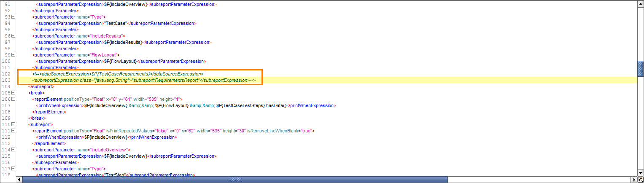Collapse the IncludeResults parameter at line 96
This screenshot has height=183, width=644.
pyautogui.click(x=13, y=36)
